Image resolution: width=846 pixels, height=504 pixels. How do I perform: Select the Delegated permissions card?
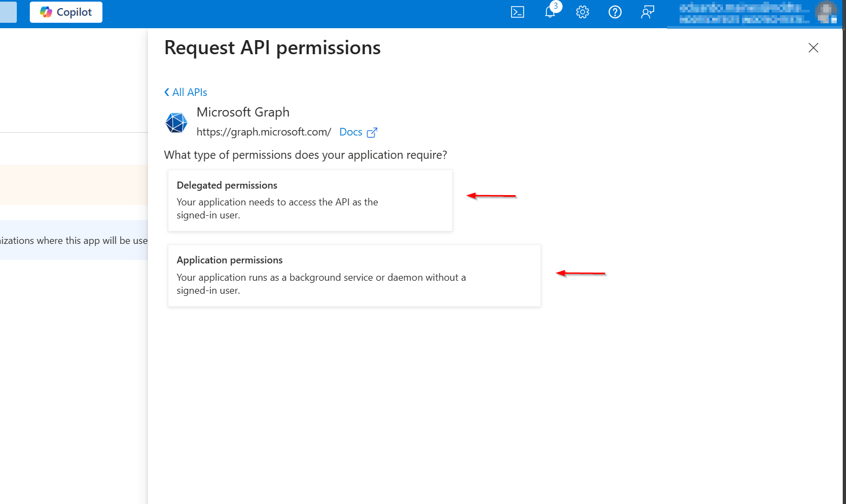310,201
